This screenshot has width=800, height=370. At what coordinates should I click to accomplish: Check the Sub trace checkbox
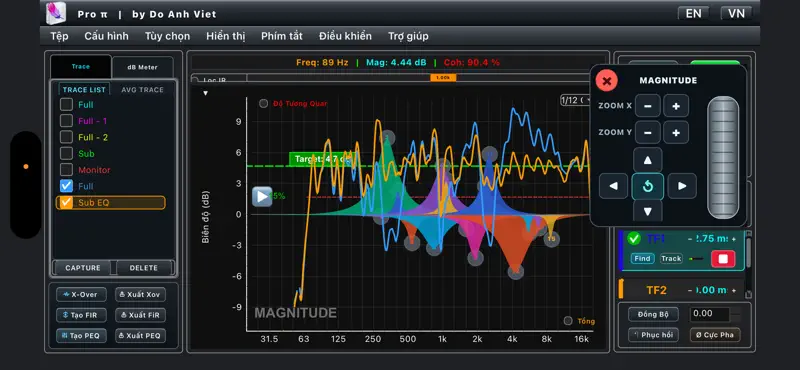(x=66, y=153)
